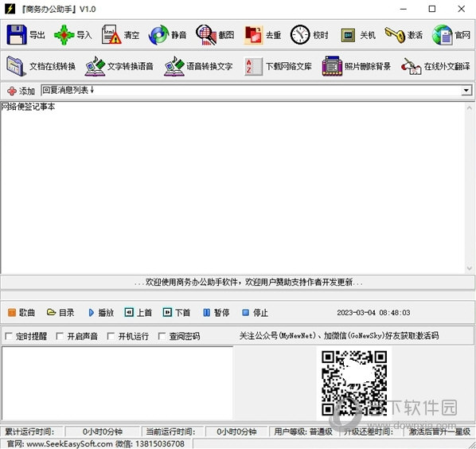This screenshot has width=476, height=449.
Task: Click the 累计运行时间 status label
Action: [29, 431]
